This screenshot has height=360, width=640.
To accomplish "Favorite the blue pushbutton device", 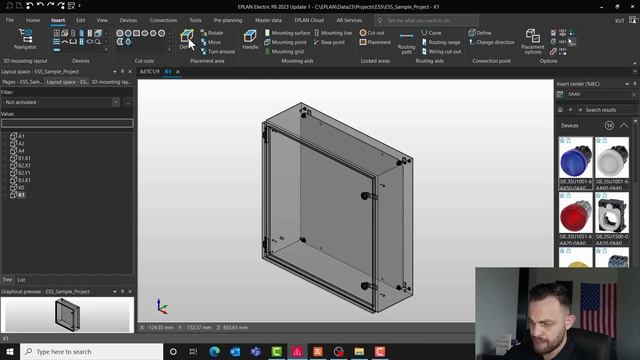I will click(562, 140).
